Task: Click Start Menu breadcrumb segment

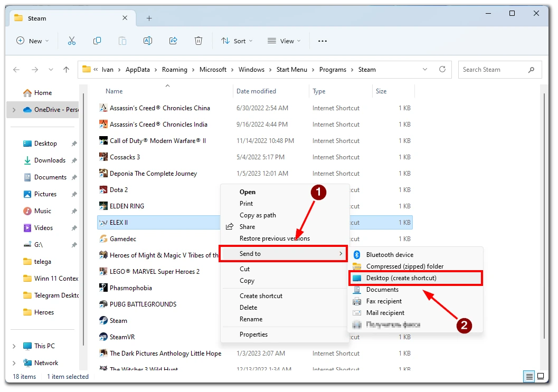Action: 292,69
